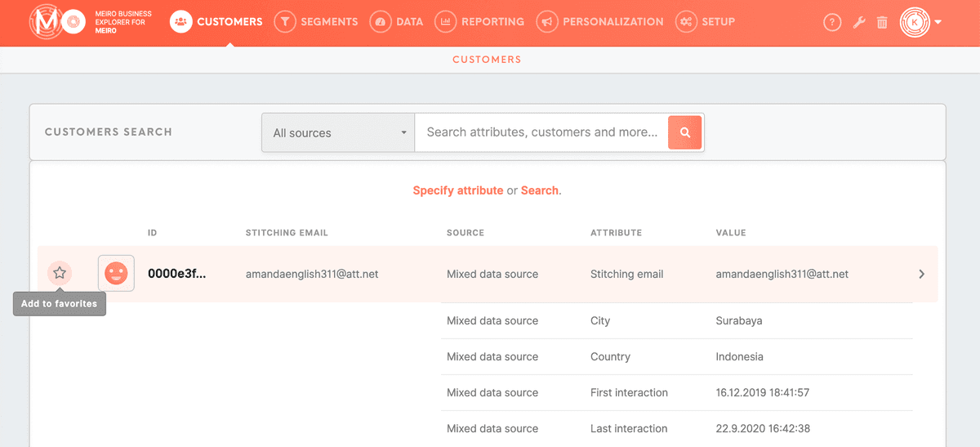
Task: Open the Setup gears icon
Action: click(686, 22)
